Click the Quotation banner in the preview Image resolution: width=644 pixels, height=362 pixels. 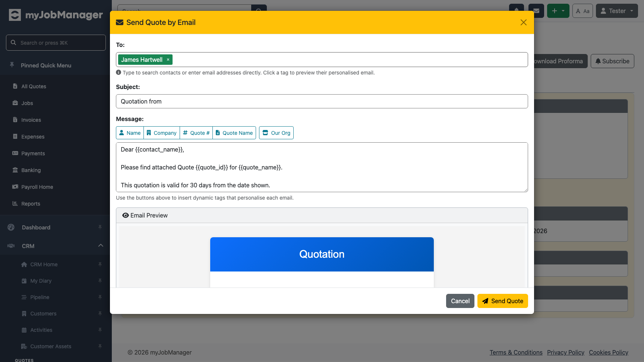pos(322,254)
